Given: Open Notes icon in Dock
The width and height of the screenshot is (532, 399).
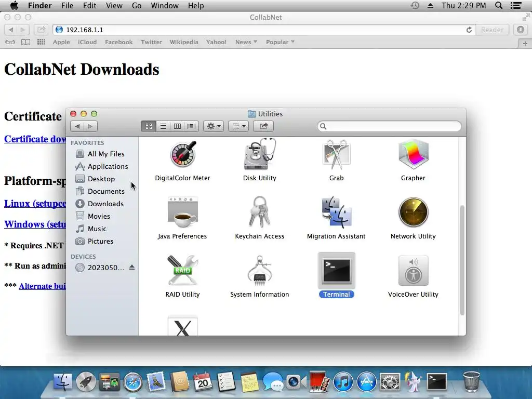Looking at the screenshot, I should click(249, 382).
